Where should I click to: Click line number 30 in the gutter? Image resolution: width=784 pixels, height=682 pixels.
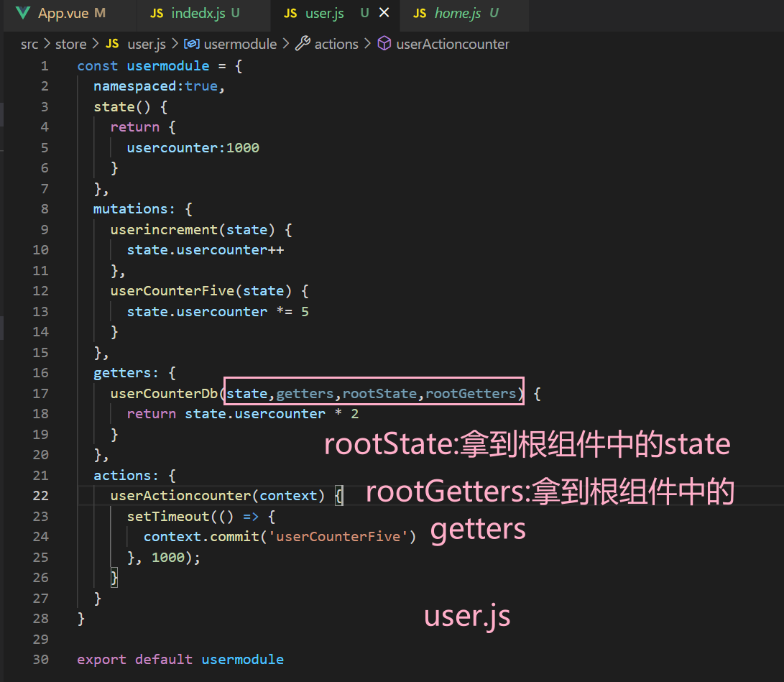40,660
